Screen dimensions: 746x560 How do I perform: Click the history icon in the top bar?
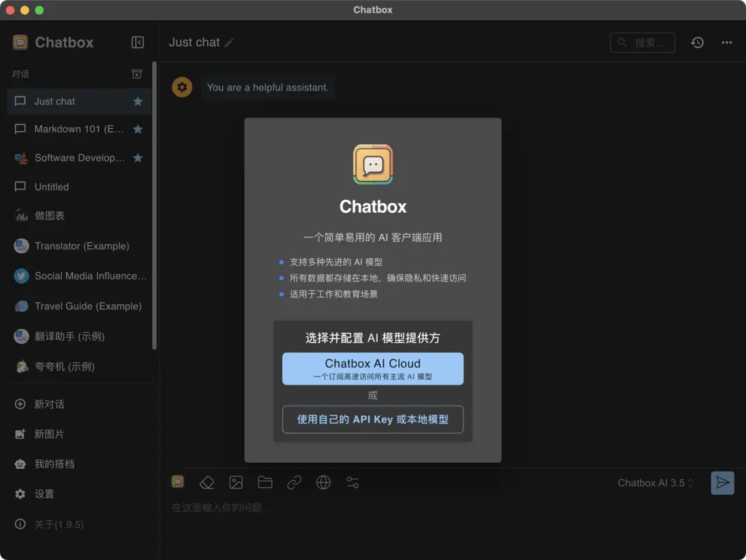[697, 42]
